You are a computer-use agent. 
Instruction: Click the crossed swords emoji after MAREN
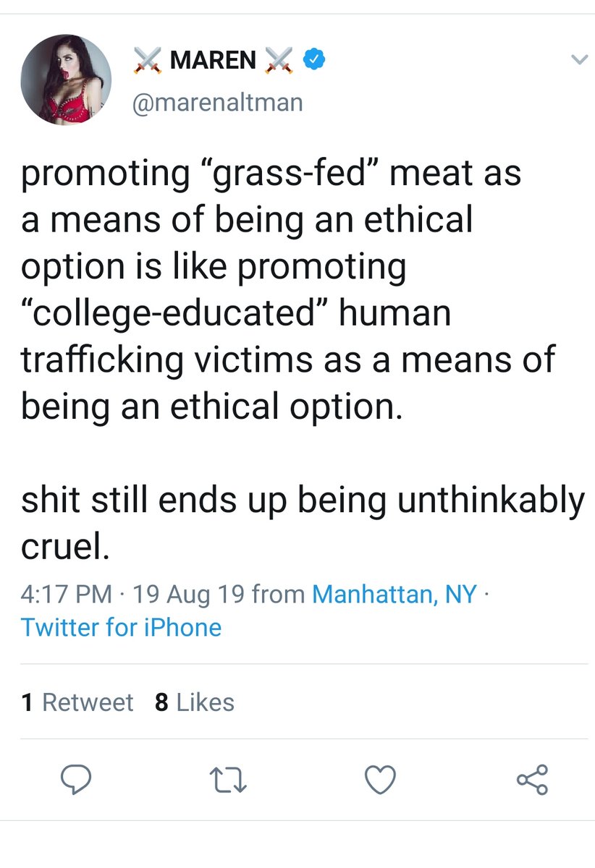click(279, 62)
